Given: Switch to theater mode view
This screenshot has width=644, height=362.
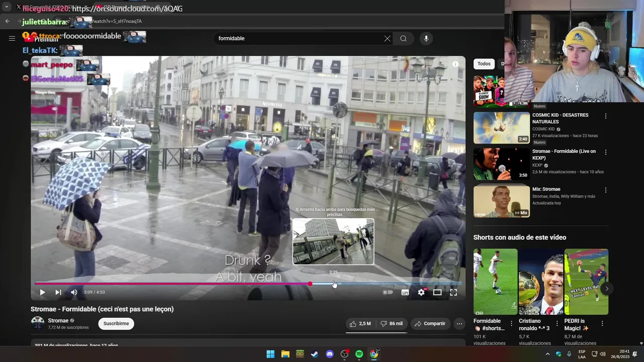Looking at the screenshot, I should click(437, 292).
